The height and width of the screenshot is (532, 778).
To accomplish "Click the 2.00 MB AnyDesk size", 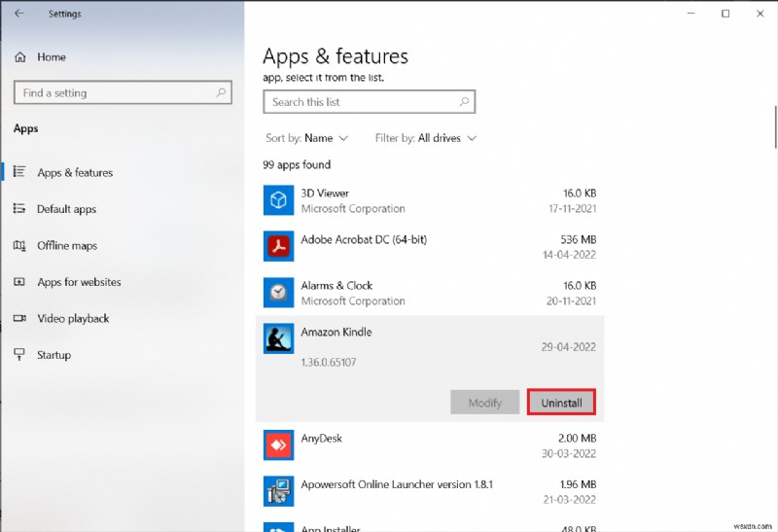I will click(x=577, y=439).
